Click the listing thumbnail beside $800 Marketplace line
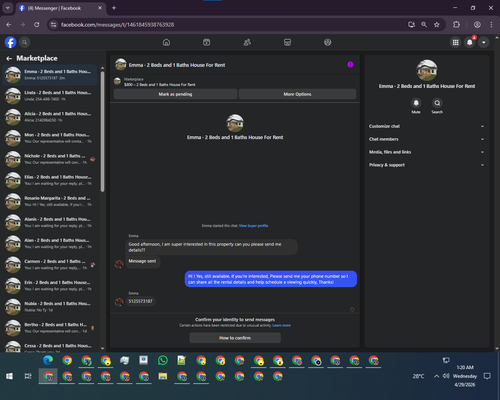This screenshot has height=400, width=500. tap(117, 81)
